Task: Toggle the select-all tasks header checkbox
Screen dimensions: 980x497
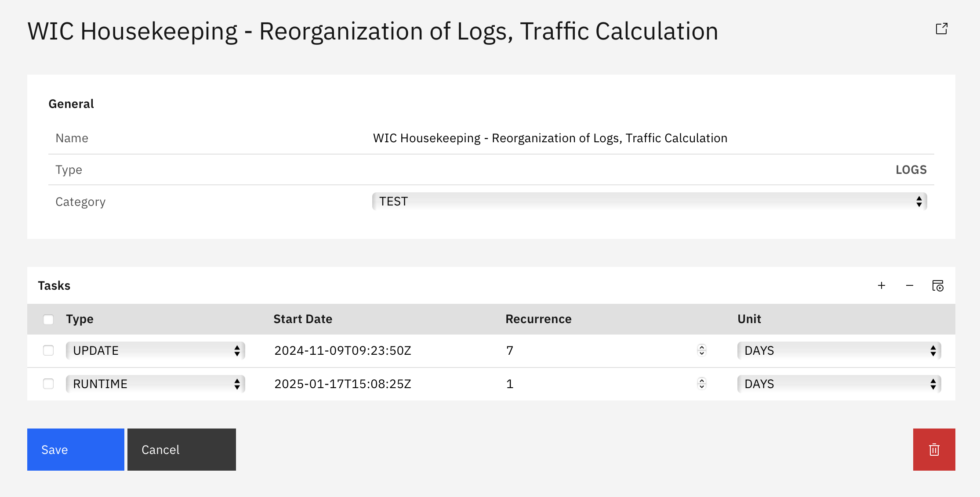Action: click(x=48, y=319)
